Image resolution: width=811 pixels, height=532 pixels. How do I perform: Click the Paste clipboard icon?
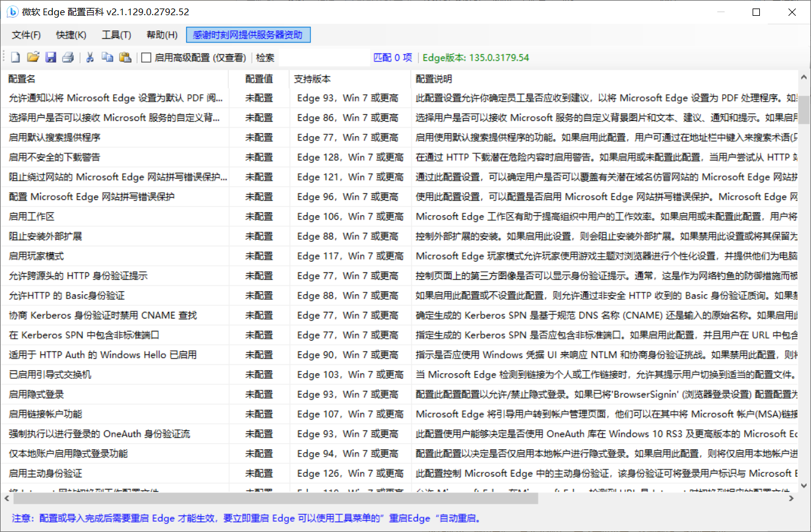coord(125,57)
